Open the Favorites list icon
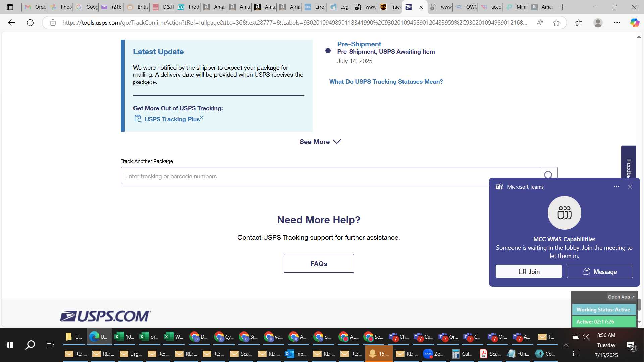 579,23
